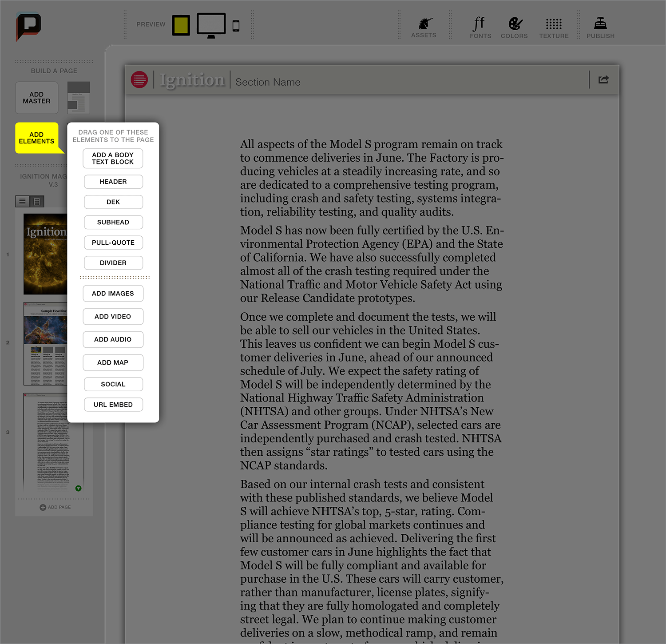This screenshot has height=644, width=666.
Task: Choose the Divider element
Action: pos(113,263)
